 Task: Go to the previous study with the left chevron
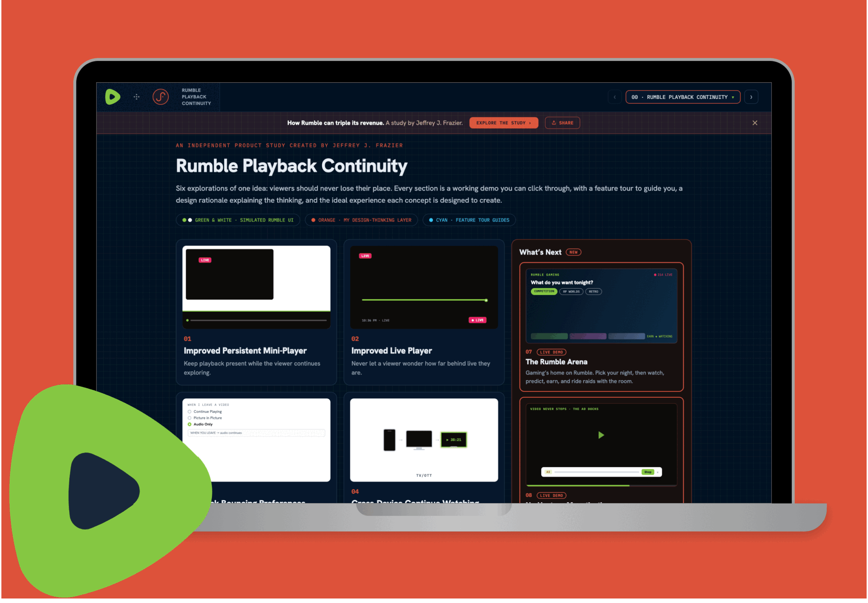click(x=615, y=97)
